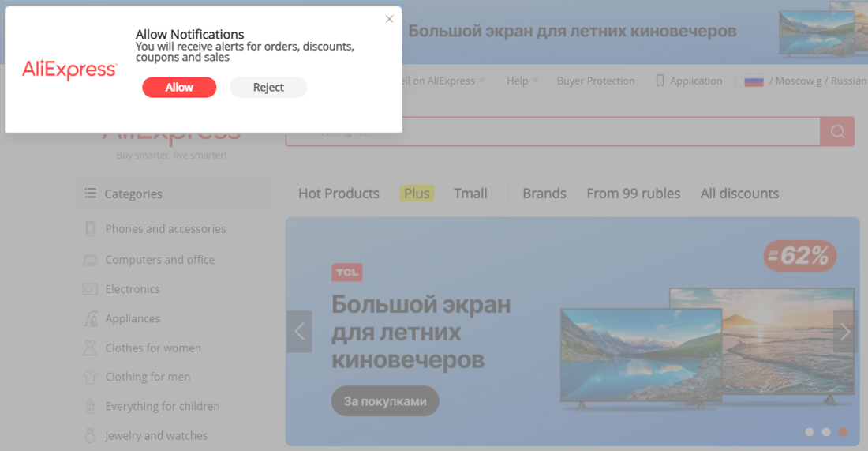The image size is (868, 451).
Task: Select From 99 rubles tab
Action: click(x=634, y=194)
